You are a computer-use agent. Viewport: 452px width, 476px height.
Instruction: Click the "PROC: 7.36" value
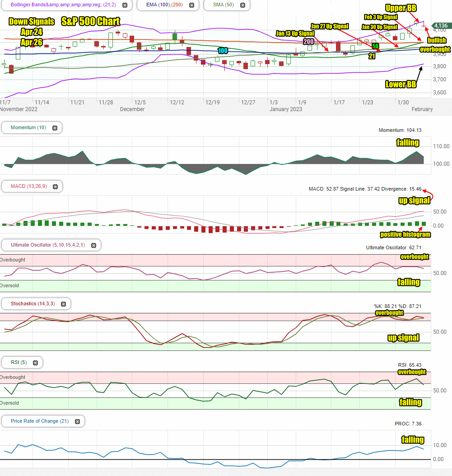coord(408,424)
